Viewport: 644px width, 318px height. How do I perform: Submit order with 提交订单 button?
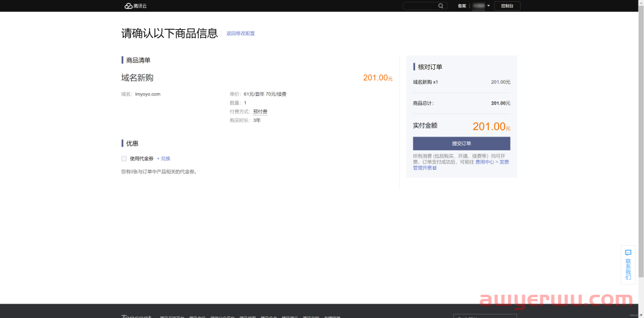coord(462,143)
